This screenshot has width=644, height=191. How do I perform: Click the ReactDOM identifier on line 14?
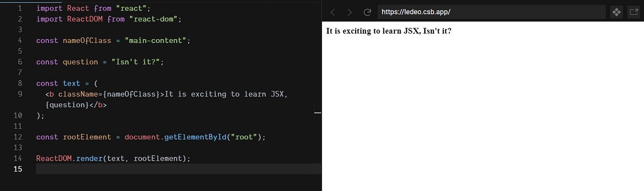click(x=54, y=158)
